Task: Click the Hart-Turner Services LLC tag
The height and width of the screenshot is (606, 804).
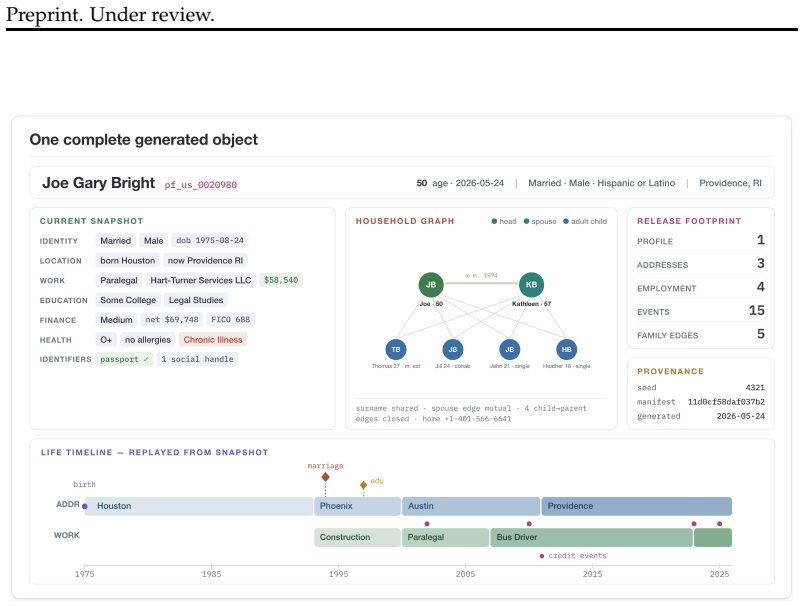Action: point(200,280)
